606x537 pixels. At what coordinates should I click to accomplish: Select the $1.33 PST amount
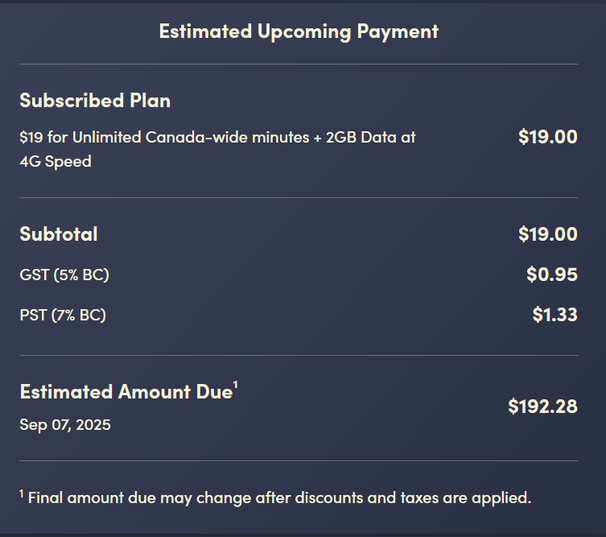point(554,315)
